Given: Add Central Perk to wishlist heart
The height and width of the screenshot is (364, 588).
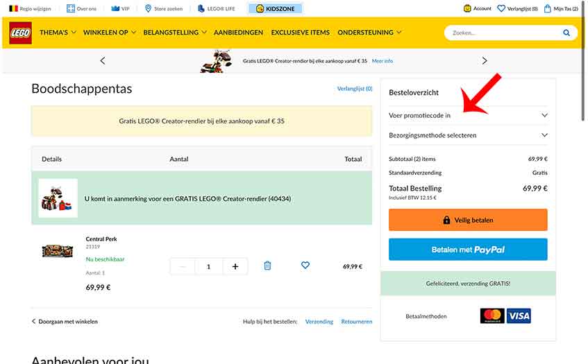Looking at the screenshot, I should tap(305, 266).
